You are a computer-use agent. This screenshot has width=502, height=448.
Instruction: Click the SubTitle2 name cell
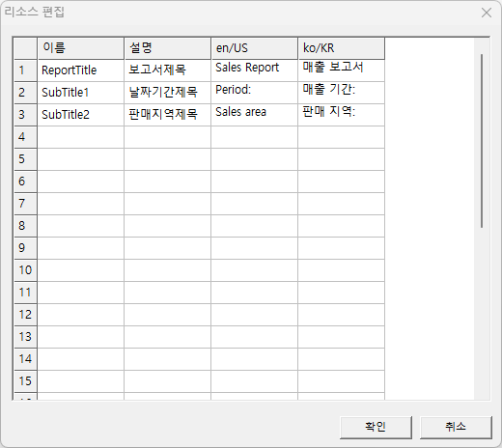tap(81, 115)
